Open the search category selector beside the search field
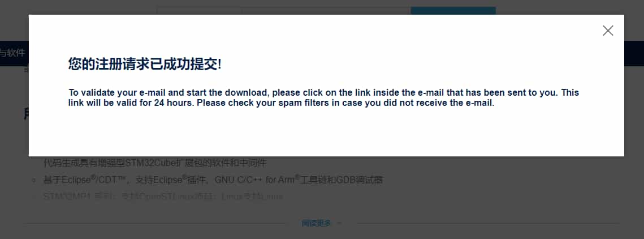 [199, 11]
